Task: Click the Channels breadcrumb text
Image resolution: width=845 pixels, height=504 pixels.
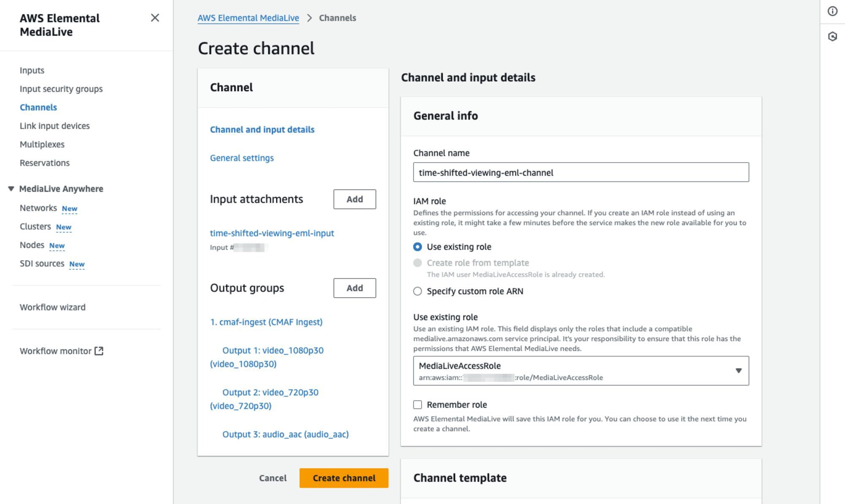Action: [x=338, y=18]
